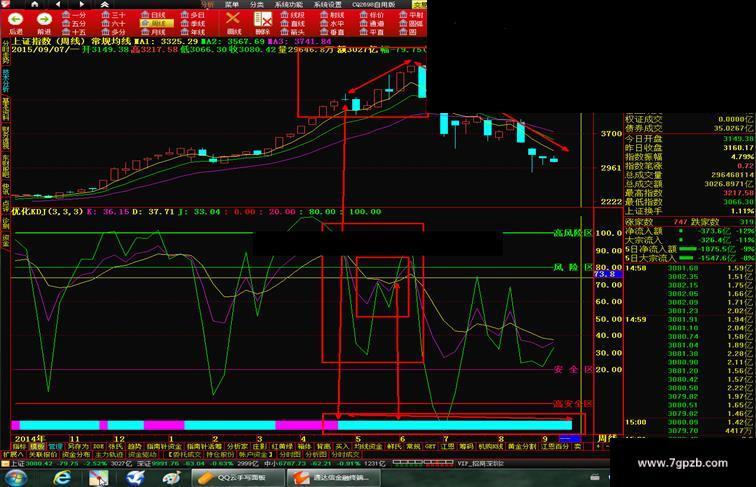The width and height of the screenshot is (756, 487).
Task: Click the cyan-magenta timeline color bar
Action: [x=291, y=425]
